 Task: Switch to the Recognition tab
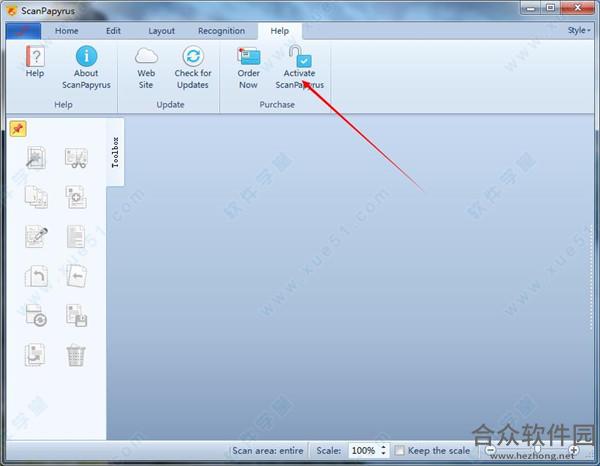[x=222, y=31]
